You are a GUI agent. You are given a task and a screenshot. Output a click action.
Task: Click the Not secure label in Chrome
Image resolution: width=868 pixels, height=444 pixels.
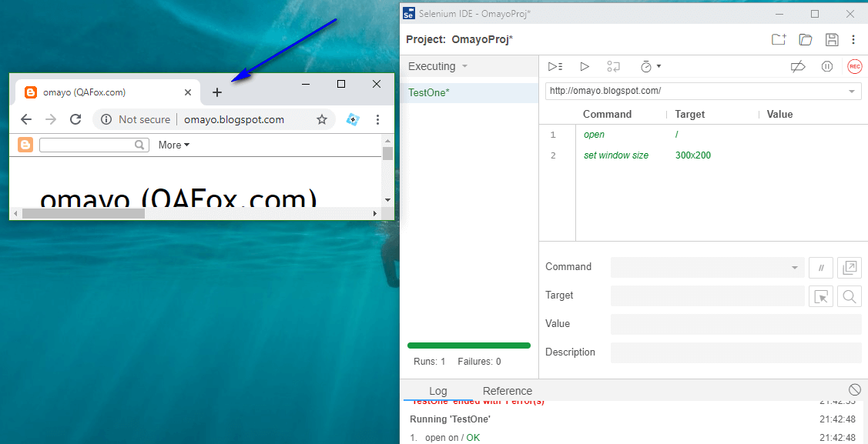point(143,119)
